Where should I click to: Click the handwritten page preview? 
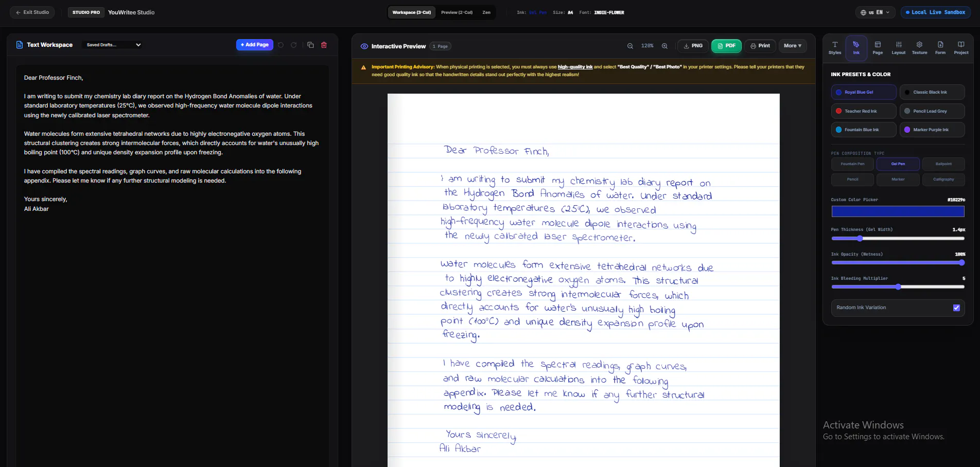584,280
